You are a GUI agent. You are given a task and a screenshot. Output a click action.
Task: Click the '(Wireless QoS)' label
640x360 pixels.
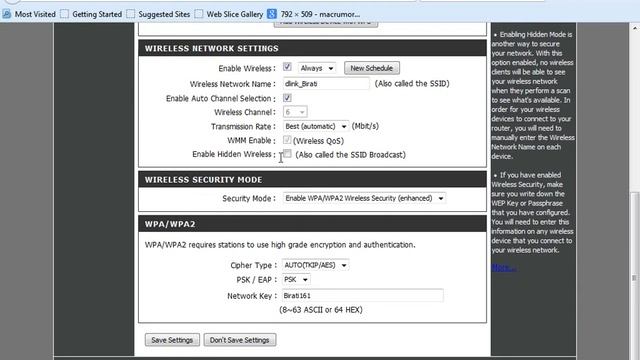coord(318,141)
